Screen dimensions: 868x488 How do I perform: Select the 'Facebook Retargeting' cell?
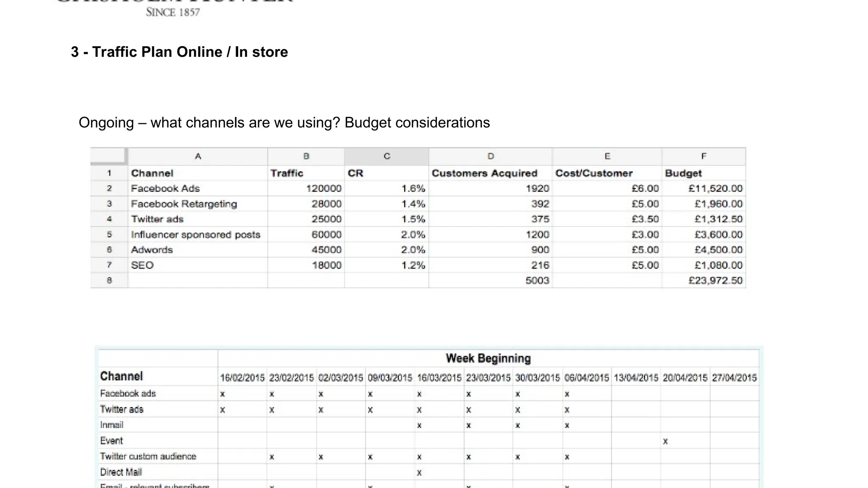click(x=198, y=204)
